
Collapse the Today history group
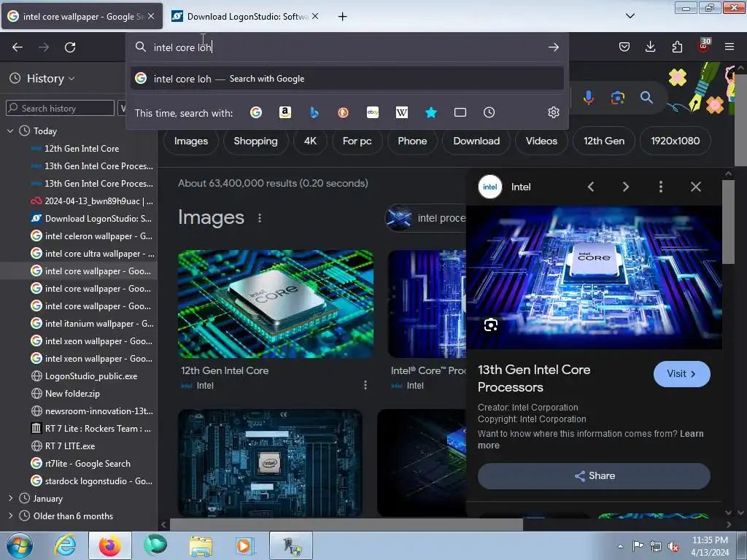coord(10,131)
